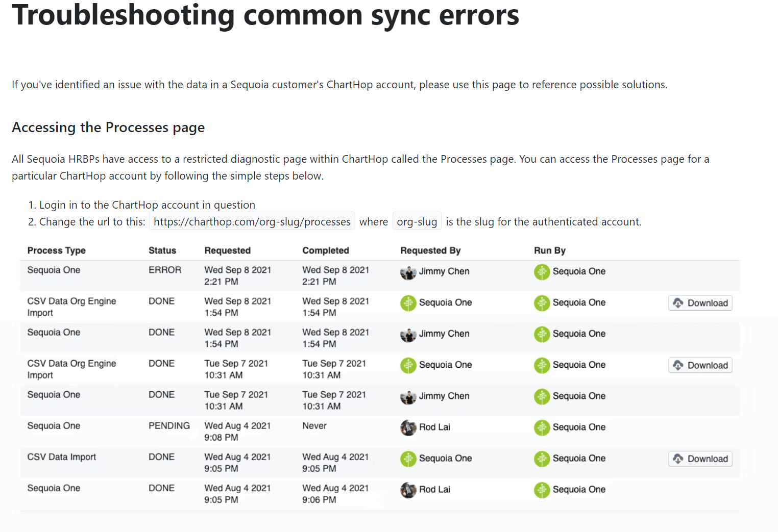Click the Download button in the Tue Sep 7 row

click(x=700, y=365)
